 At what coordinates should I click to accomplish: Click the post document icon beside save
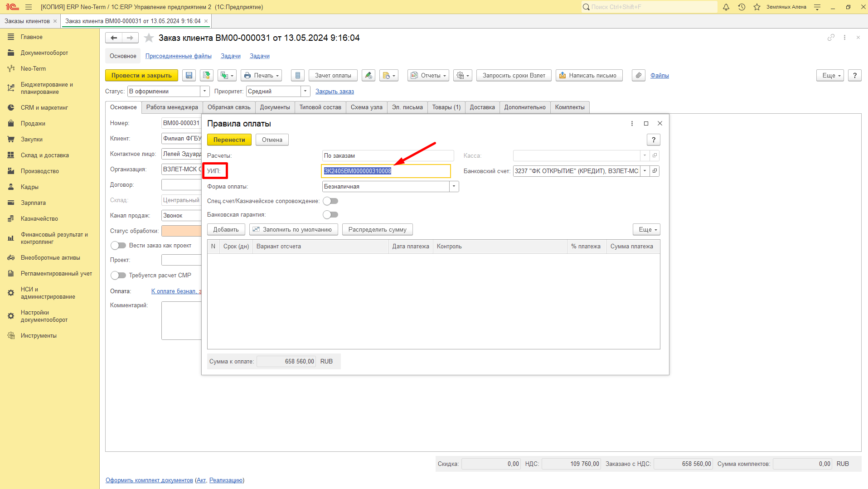(x=207, y=76)
